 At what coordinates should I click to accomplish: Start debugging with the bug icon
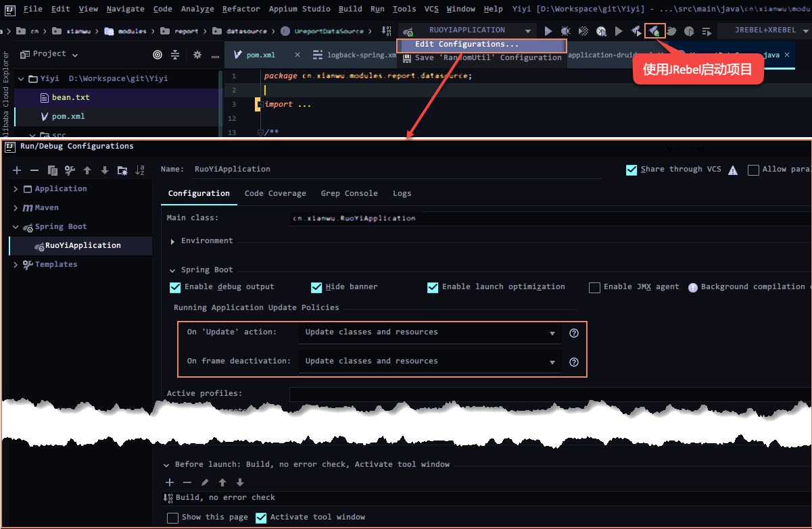[566, 31]
